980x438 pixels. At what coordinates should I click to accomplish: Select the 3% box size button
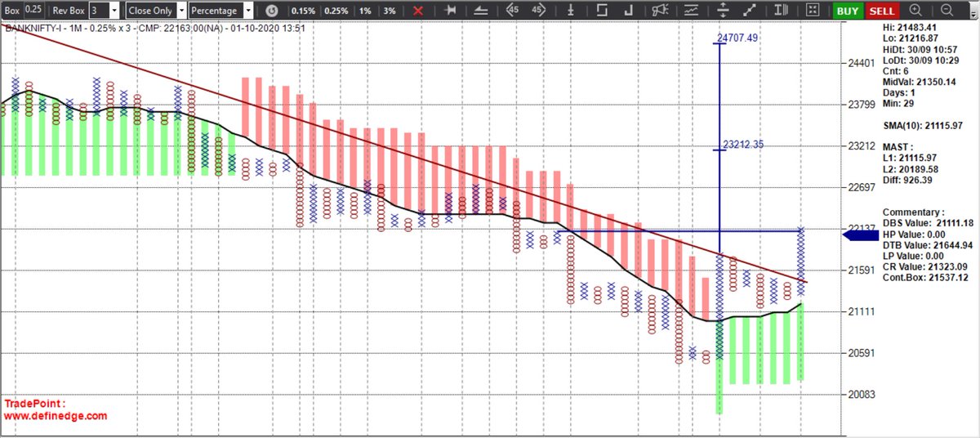click(390, 11)
